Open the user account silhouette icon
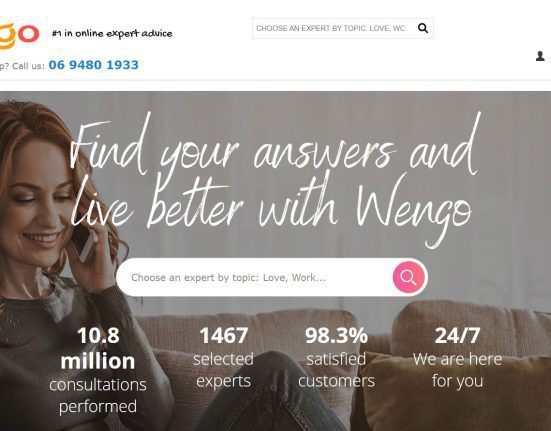 coord(540,56)
